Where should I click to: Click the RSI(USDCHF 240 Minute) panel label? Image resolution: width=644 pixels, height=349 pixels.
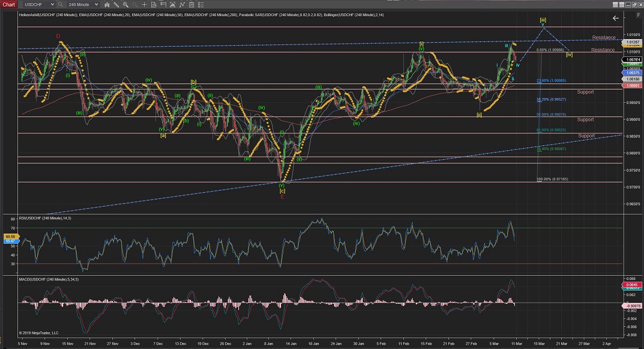point(45,218)
